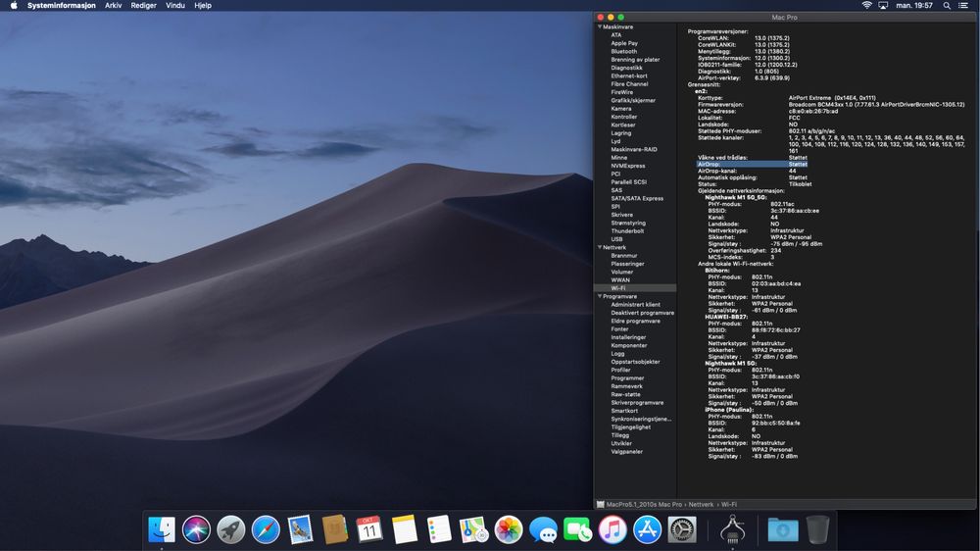
Task: Select Wi-Fi under Nettverk
Action: [617, 288]
